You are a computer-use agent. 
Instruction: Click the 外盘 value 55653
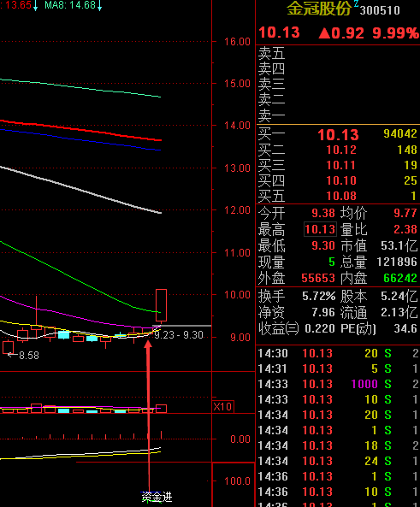[x=318, y=278]
